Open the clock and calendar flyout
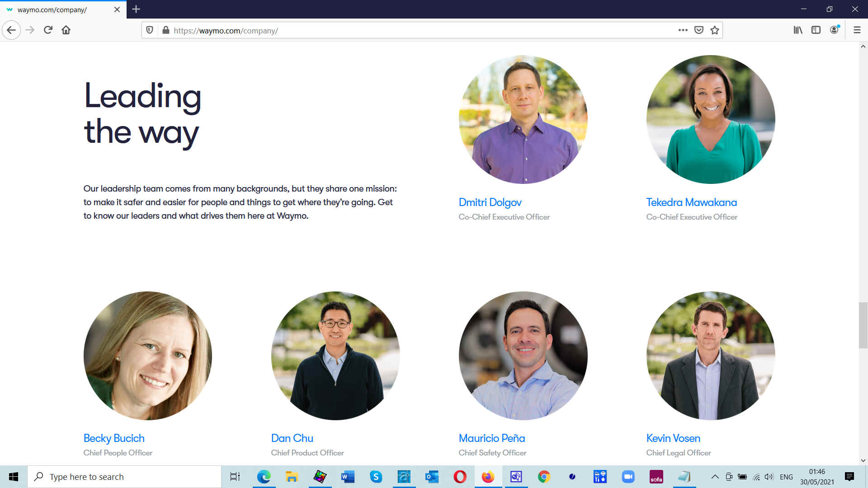 817,477
